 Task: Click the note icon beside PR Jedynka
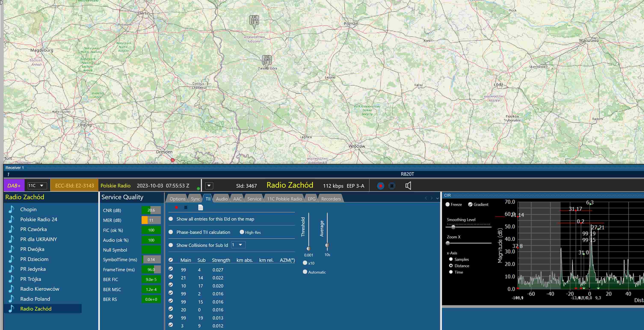[11, 269]
